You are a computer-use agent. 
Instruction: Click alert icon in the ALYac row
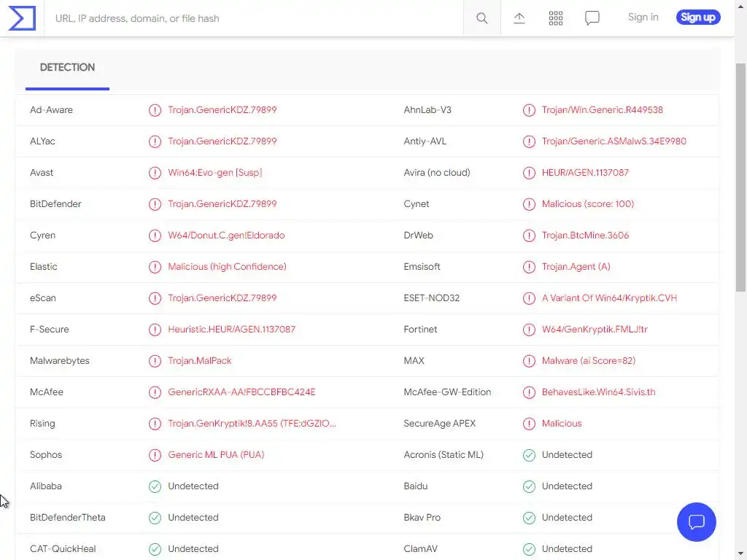pyautogui.click(x=155, y=141)
